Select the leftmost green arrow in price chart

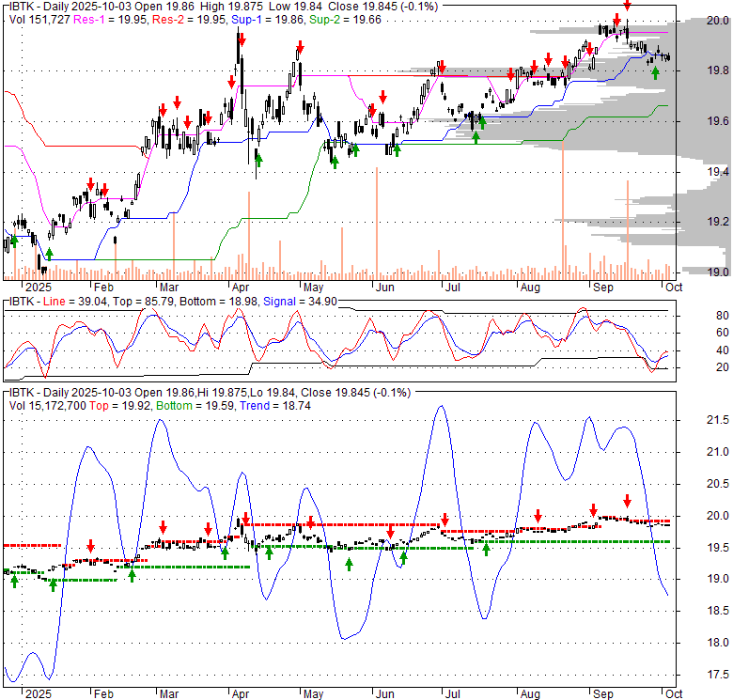(13, 242)
